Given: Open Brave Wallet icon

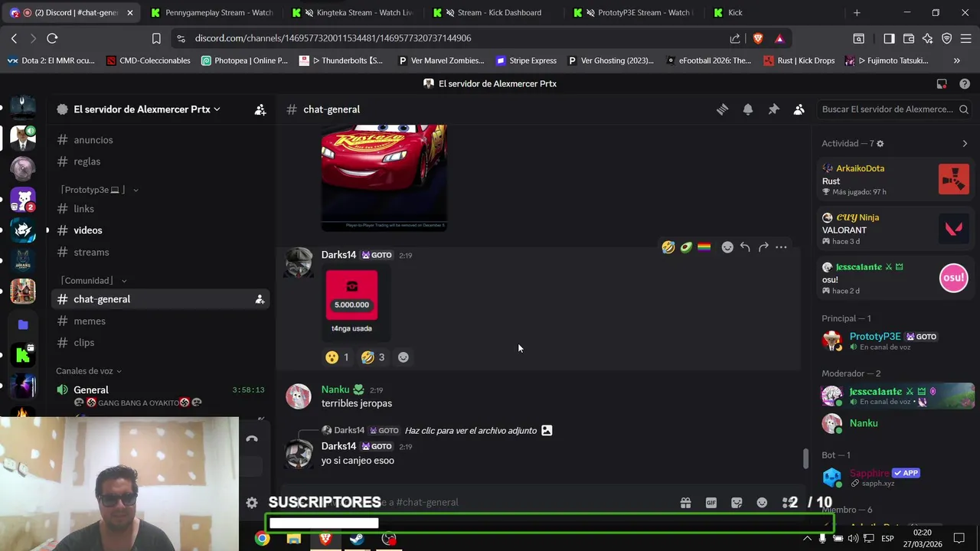Looking at the screenshot, I should pos(909,38).
